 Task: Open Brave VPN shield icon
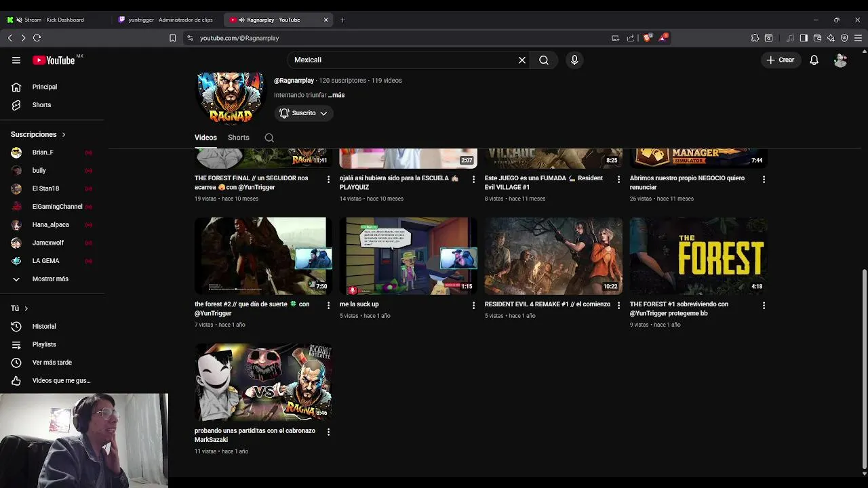click(x=844, y=38)
